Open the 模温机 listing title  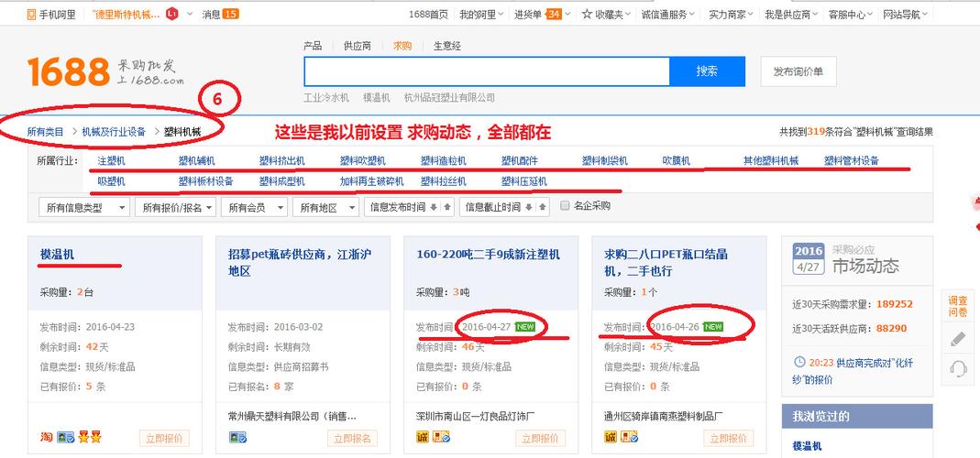pos(57,255)
